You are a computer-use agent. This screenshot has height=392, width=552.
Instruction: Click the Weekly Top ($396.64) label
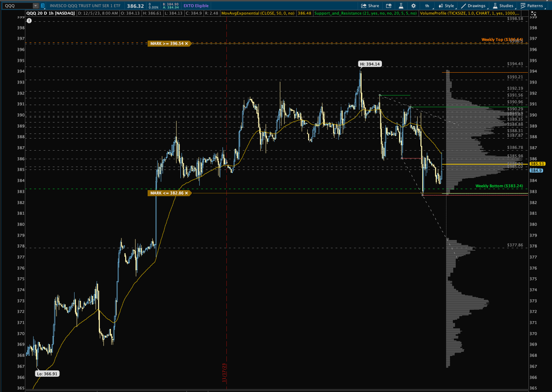(x=502, y=40)
